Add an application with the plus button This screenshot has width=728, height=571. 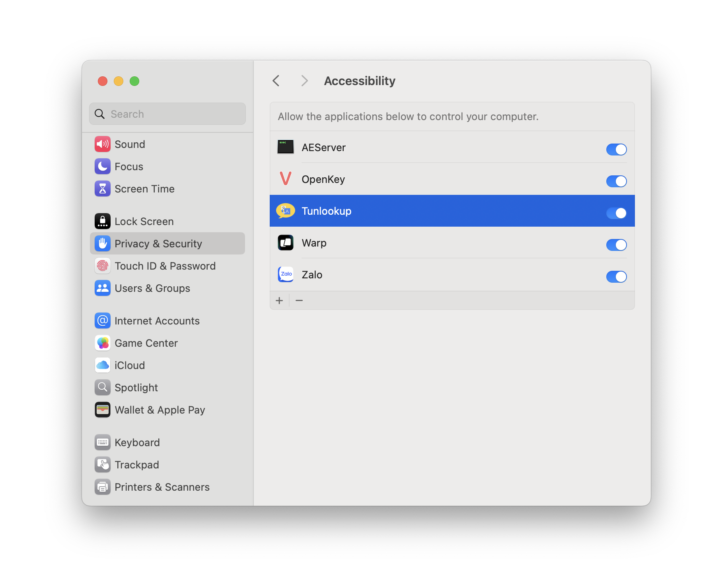pos(279,301)
